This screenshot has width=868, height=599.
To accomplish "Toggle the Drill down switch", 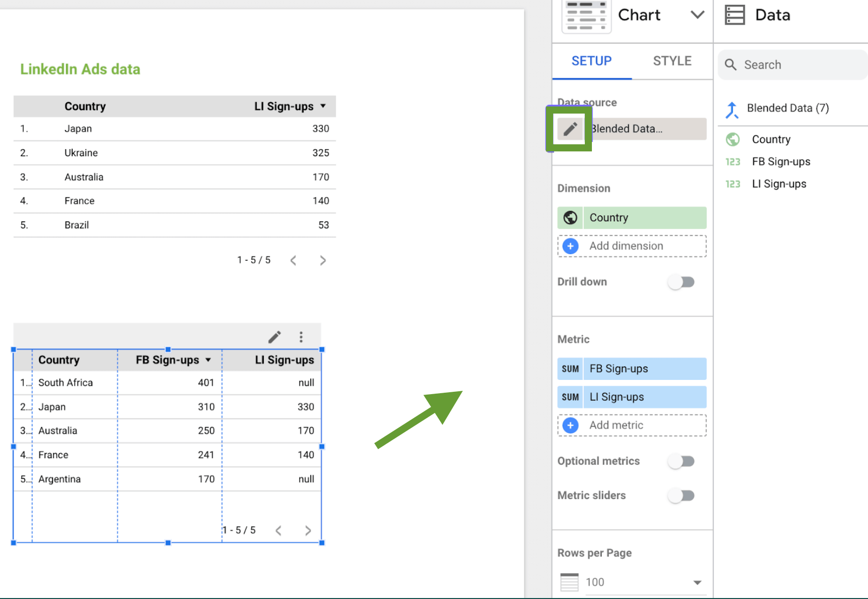I will [x=681, y=282].
